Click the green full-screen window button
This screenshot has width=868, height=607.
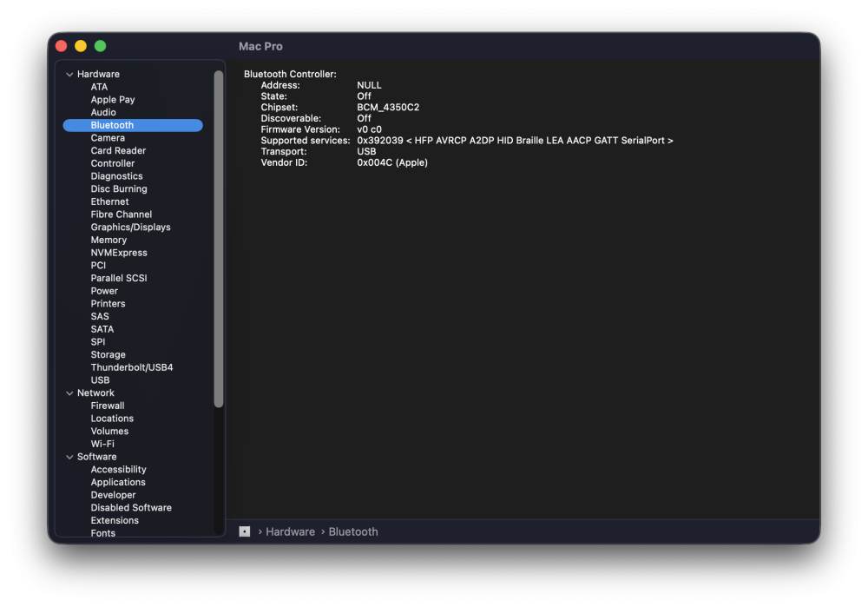[100, 46]
